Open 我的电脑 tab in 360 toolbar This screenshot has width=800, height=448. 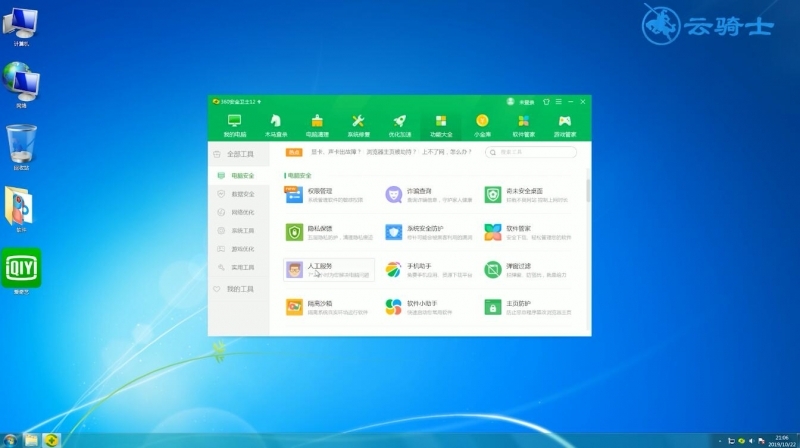click(x=235, y=126)
